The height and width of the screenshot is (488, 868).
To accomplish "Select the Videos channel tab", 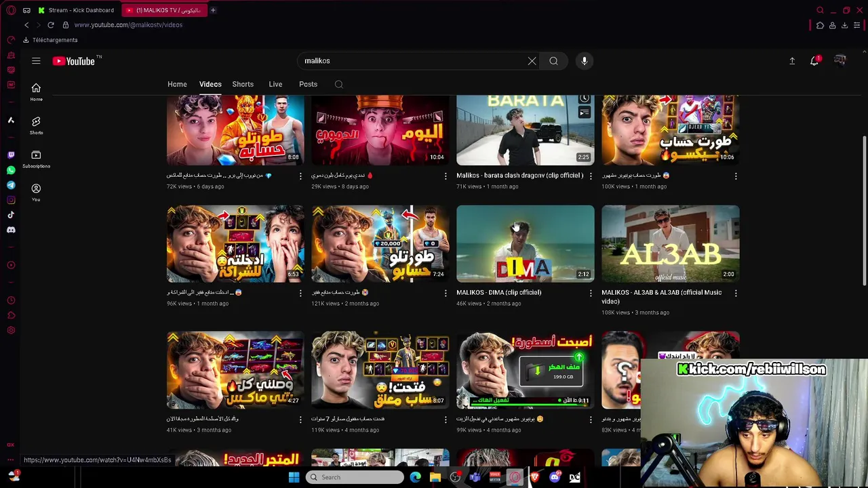I will point(210,85).
